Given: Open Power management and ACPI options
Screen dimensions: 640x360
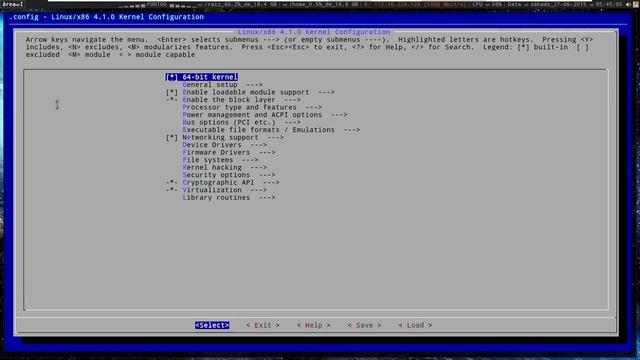Looking at the screenshot, I should pos(264,115).
